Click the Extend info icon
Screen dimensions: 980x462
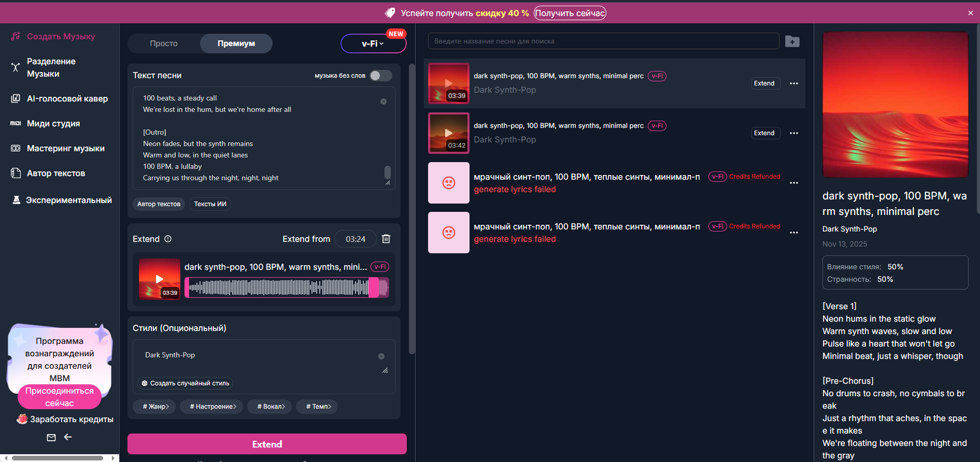[168, 239]
